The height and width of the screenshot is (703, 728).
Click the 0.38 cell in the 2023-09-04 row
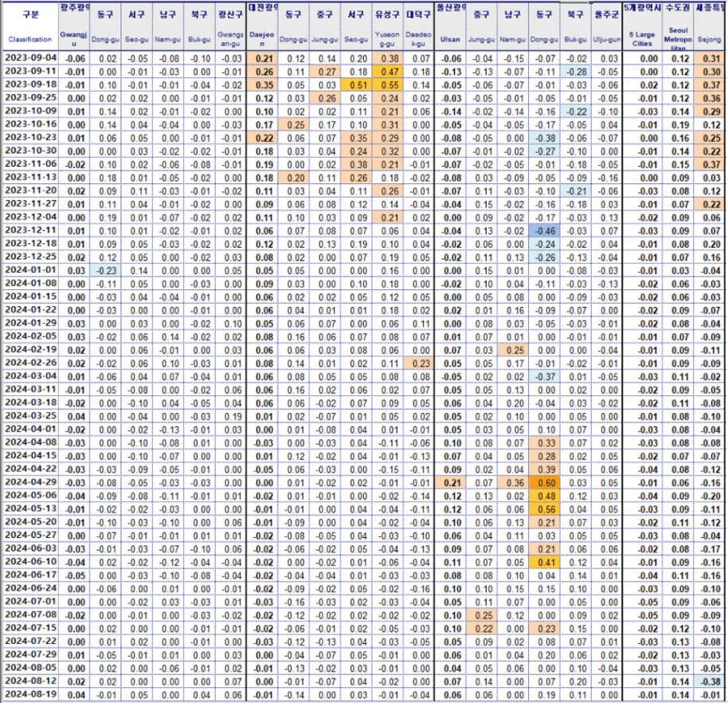click(387, 58)
